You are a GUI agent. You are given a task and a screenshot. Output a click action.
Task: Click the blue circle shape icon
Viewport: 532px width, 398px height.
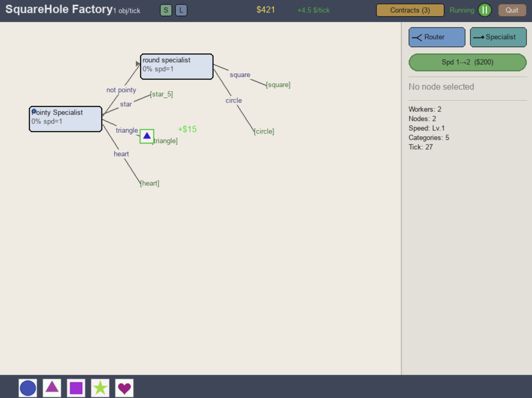tap(28, 388)
